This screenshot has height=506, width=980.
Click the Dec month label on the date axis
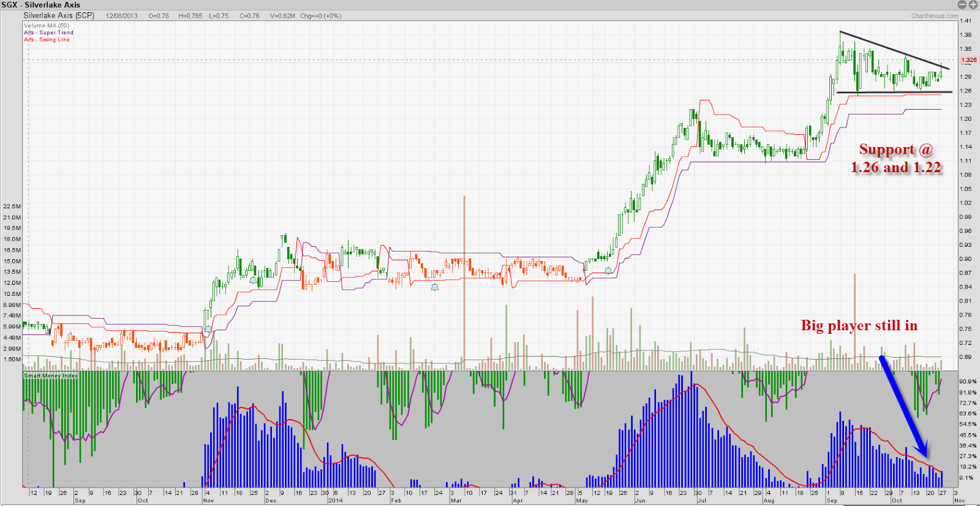pyautogui.click(x=271, y=500)
